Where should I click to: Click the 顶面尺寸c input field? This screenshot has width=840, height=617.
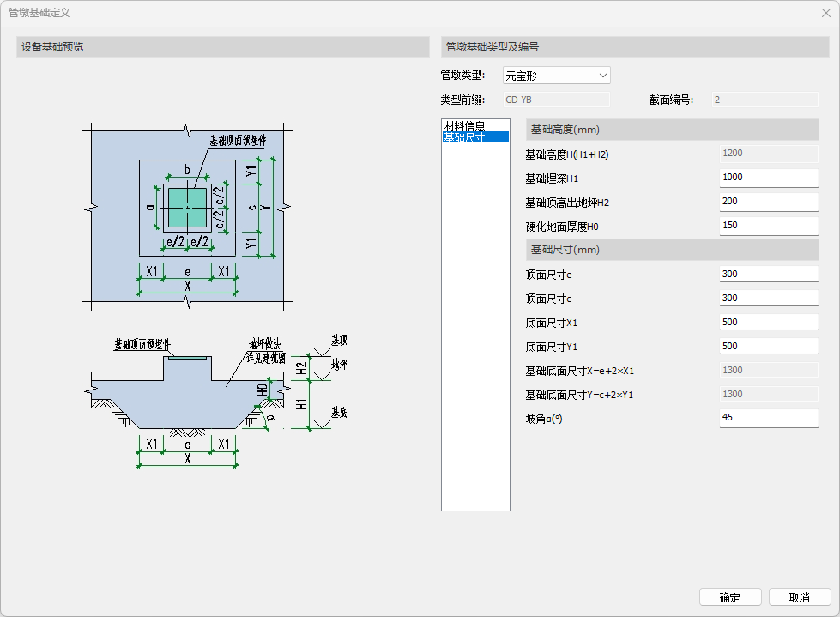768,299
